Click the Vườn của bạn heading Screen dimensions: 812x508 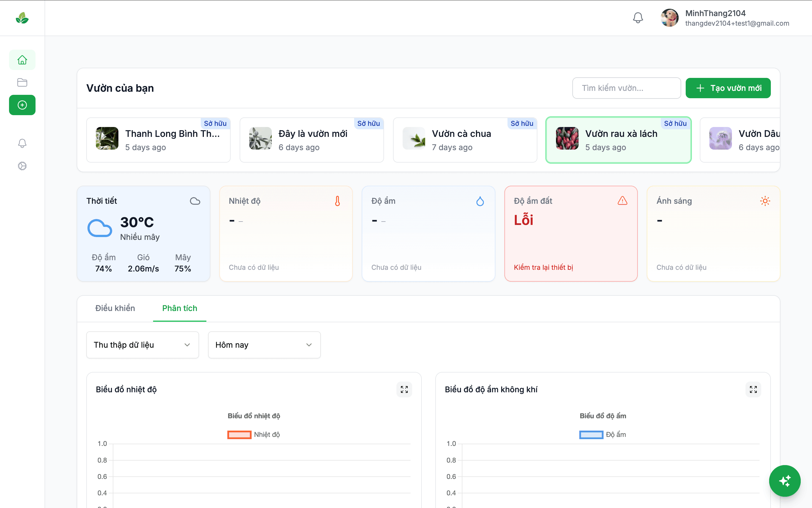coord(120,88)
